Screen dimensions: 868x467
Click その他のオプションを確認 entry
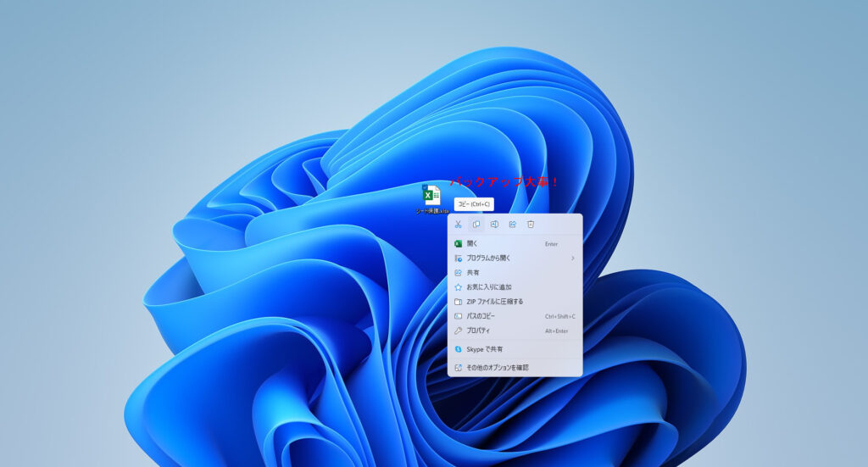tap(515, 367)
